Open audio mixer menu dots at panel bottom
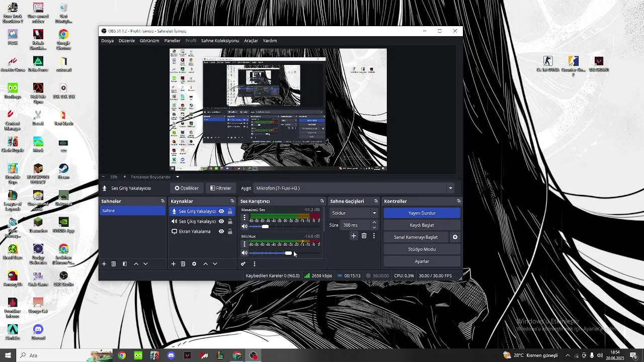 click(x=255, y=264)
